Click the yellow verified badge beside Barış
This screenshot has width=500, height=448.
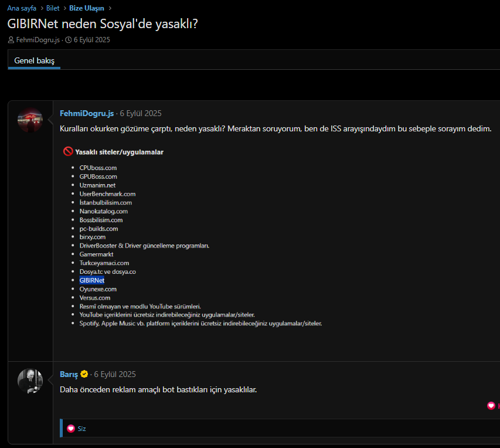[84, 374]
